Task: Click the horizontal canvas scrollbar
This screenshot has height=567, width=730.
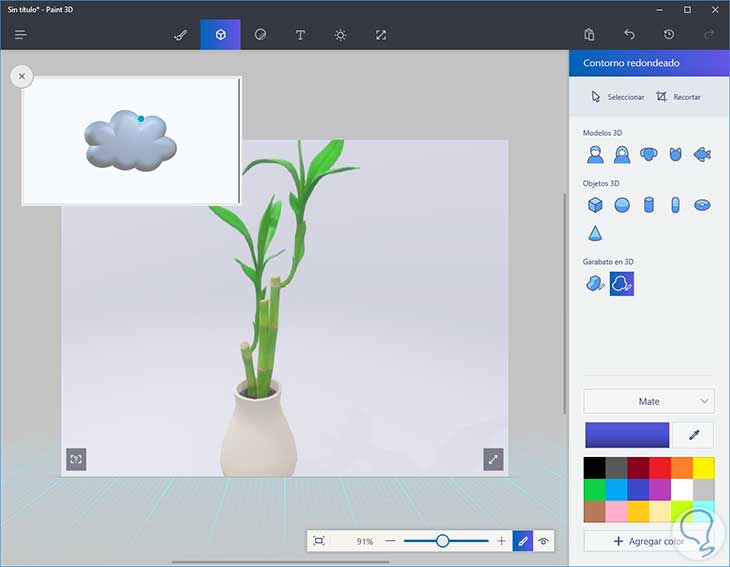Action: point(280,562)
